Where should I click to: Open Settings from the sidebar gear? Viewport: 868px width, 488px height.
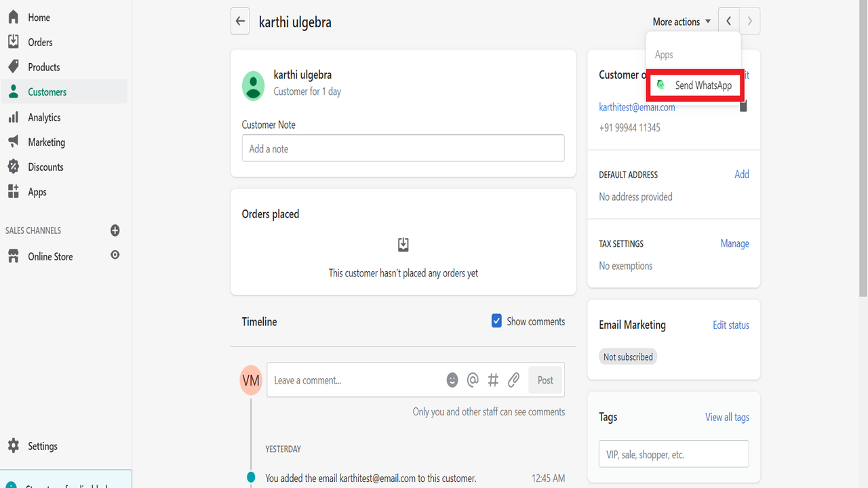[42, 446]
